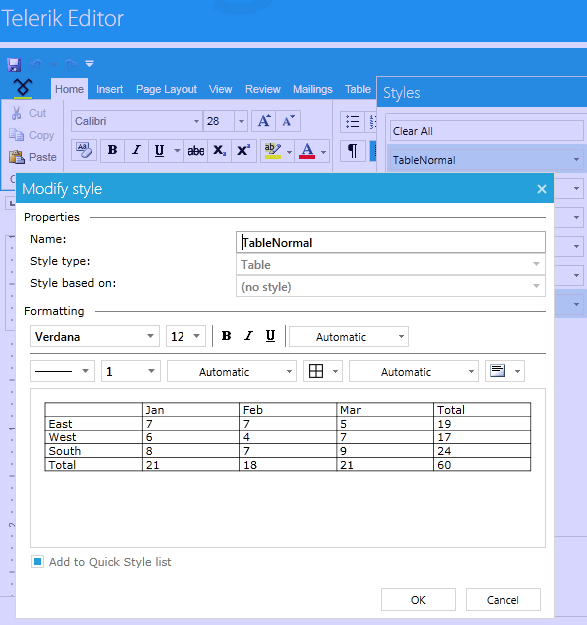Toggle Superscript in the ribbon
The height and width of the screenshot is (625, 587).
pyautogui.click(x=243, y=151)
